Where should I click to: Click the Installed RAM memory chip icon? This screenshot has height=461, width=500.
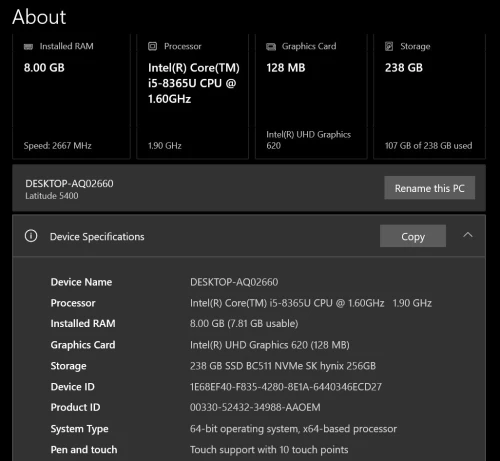pyautogui.click(x=28, y=47)
